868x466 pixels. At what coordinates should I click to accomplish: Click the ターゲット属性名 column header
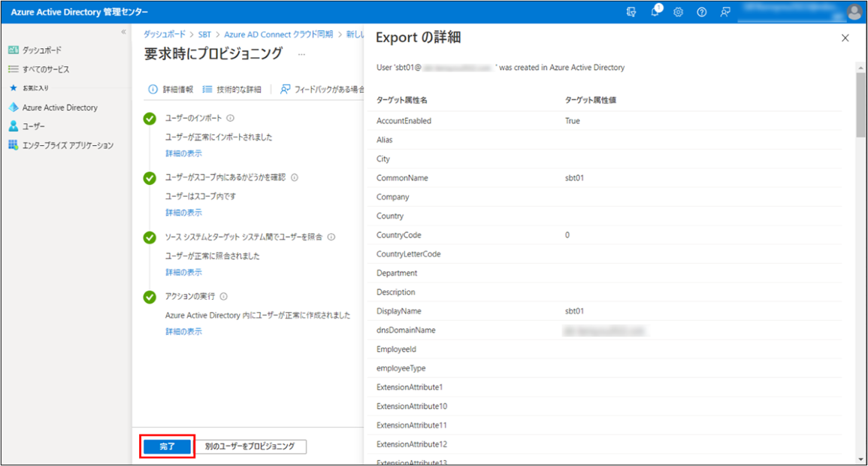402,100
